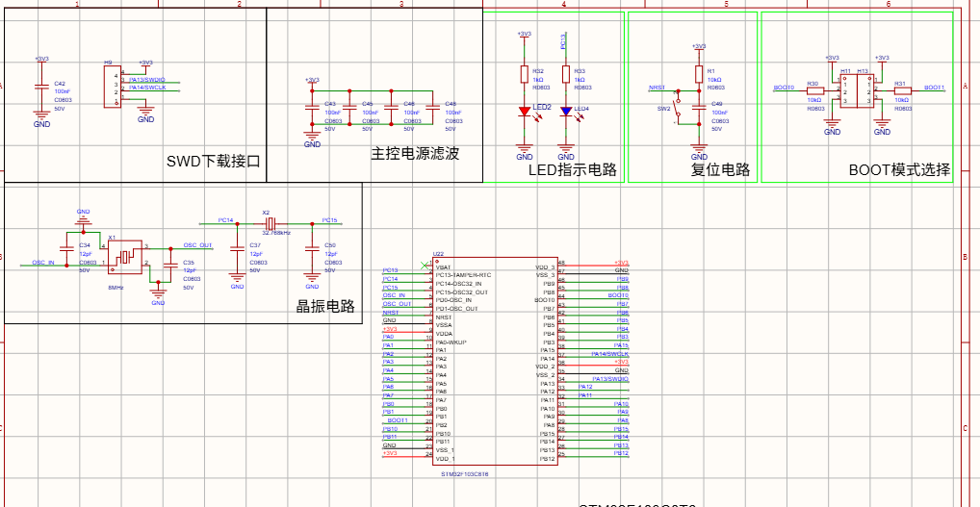Click the 晶振电路 section label

coord(325,307)
